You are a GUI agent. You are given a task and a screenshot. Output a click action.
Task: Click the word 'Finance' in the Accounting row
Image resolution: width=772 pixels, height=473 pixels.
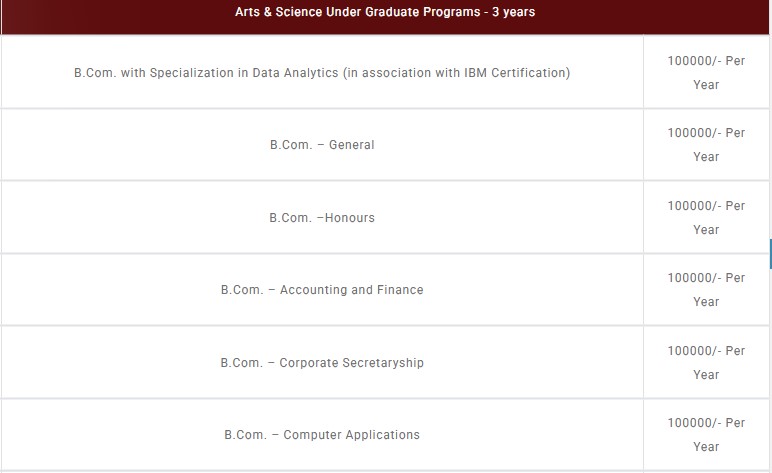pos(400,290)
